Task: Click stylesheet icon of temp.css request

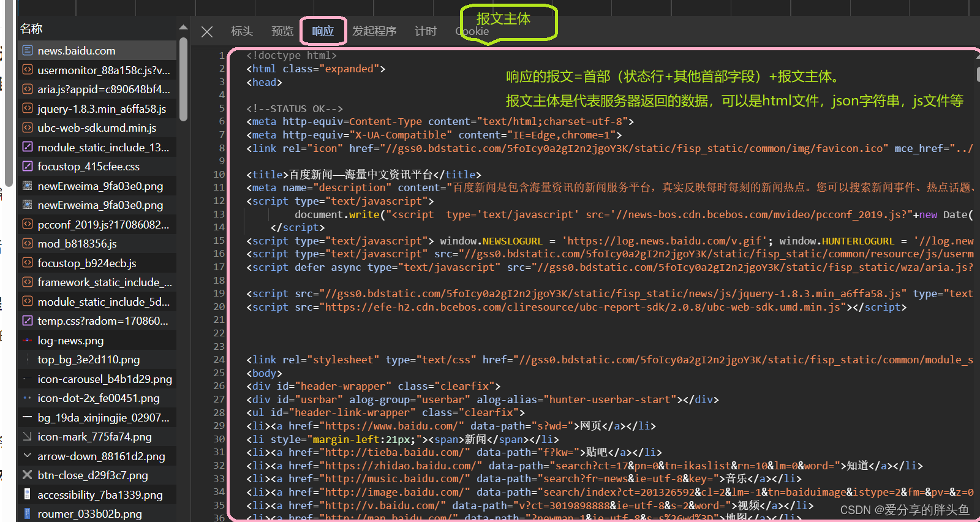Action: point(27,320)
